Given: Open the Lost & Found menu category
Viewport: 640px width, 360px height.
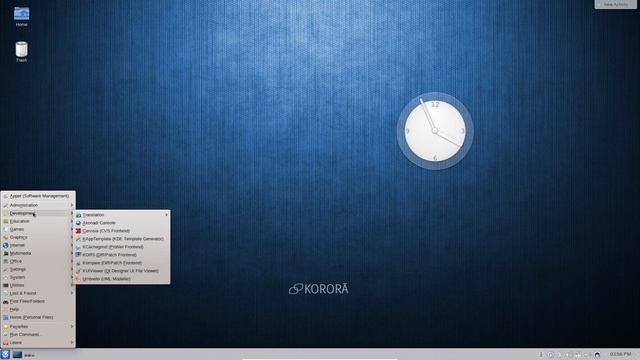Looking at the screenshot, I should click(x=38, y=293).
